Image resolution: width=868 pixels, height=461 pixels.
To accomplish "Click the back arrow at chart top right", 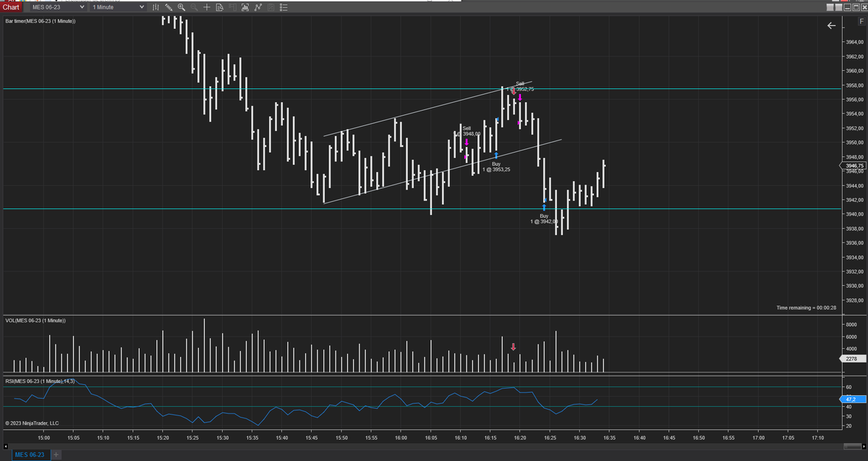I will coord(831,25).
